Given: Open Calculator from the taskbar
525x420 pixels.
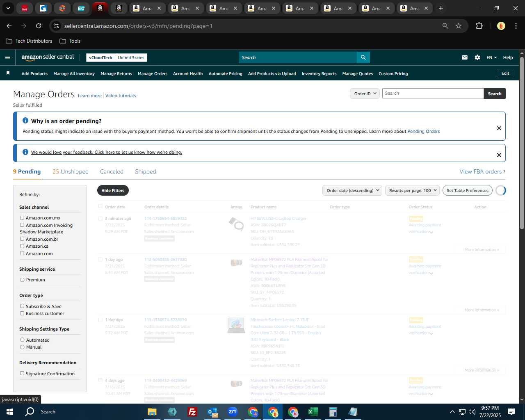Looking at the screenshot, I should [x=333, y=412].
